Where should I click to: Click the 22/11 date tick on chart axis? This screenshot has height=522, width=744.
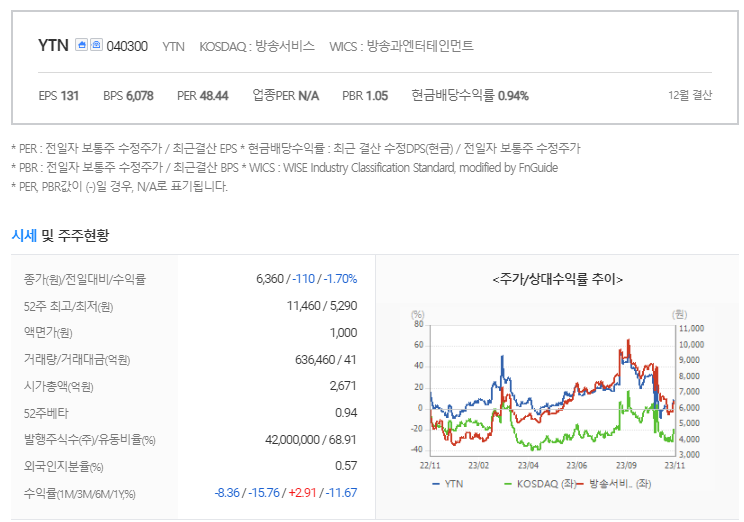pyautogui.click(x=430, y=466)
